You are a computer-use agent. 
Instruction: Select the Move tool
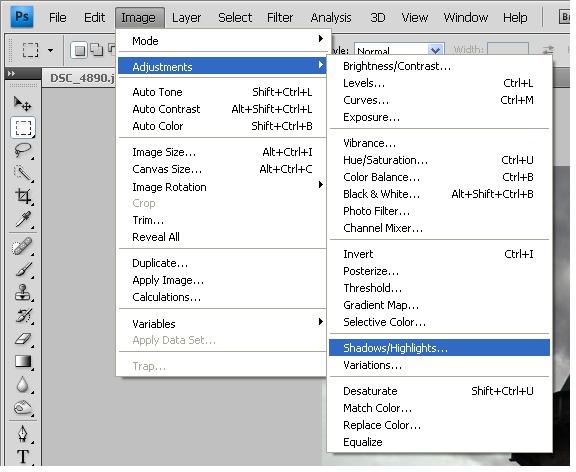click(23, 104)
